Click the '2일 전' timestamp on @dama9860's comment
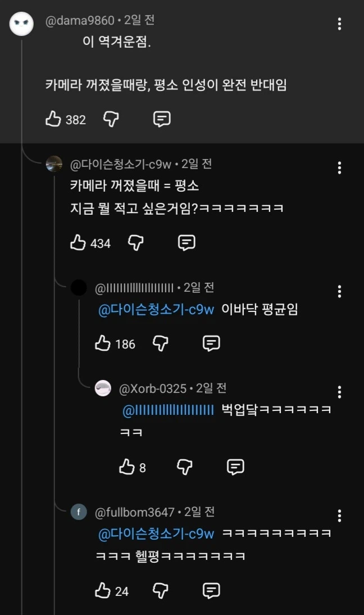This screenshot has height=615, width=364. click(141, 20)
